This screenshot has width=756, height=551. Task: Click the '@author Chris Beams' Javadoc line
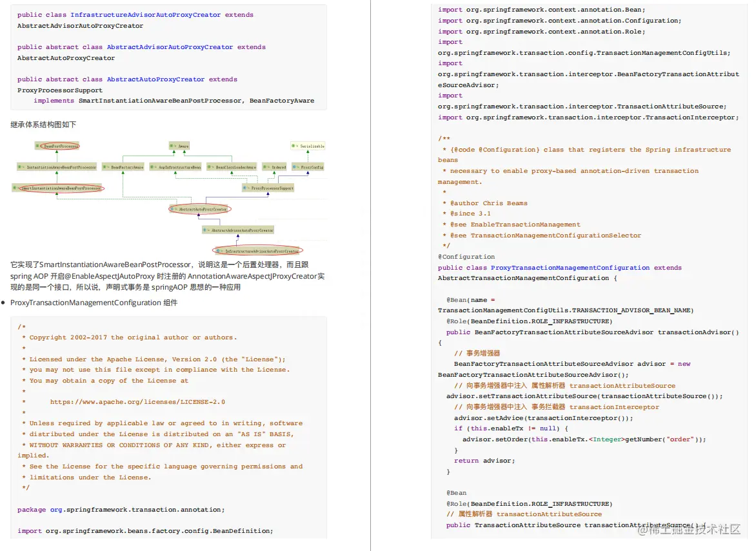pyautogui.click(x=485, y=203)
